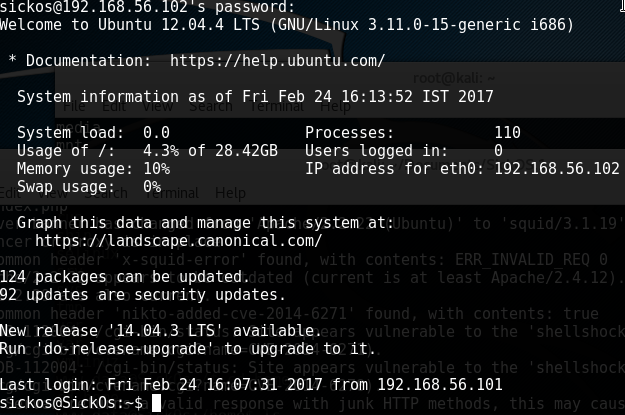
Task: Click the Processes count 110
Action: tap(507, 132)
